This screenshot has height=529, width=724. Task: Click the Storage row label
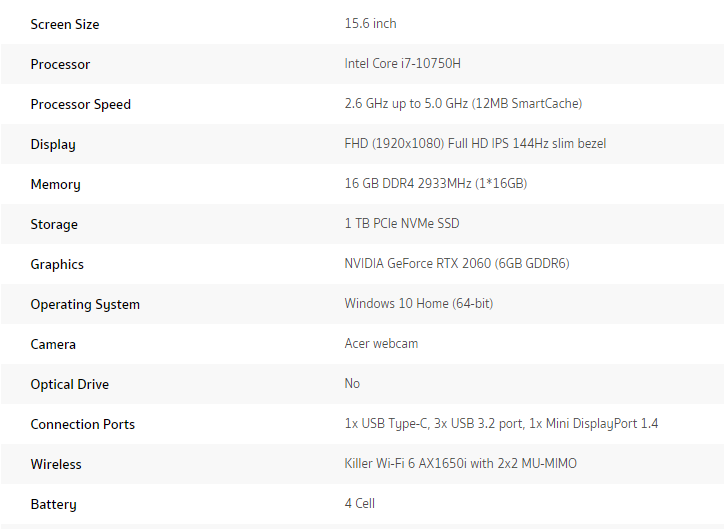click(x=54, y=224)
